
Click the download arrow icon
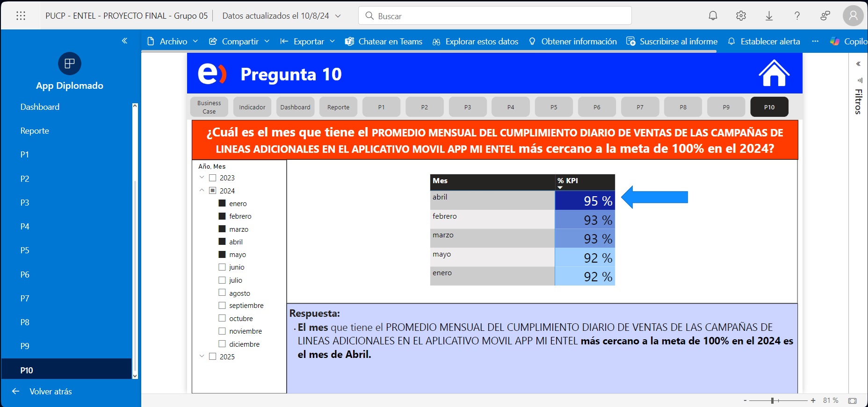point(769,16)
